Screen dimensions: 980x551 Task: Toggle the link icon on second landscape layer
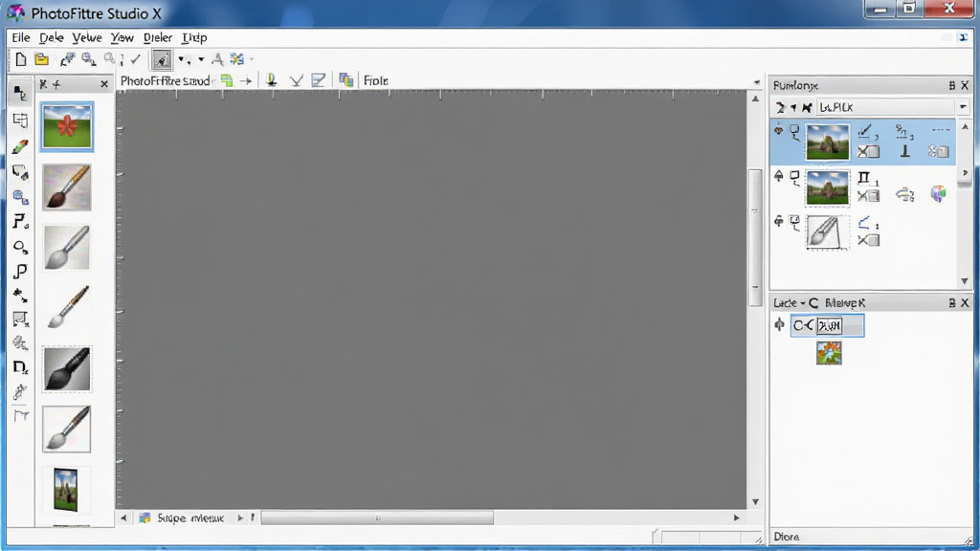[x=794, y=177]
